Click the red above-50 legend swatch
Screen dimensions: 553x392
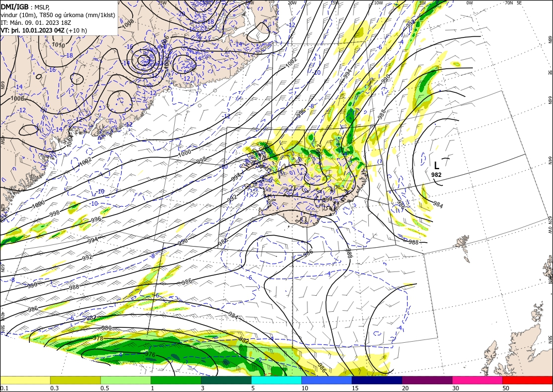click(528, 380)
